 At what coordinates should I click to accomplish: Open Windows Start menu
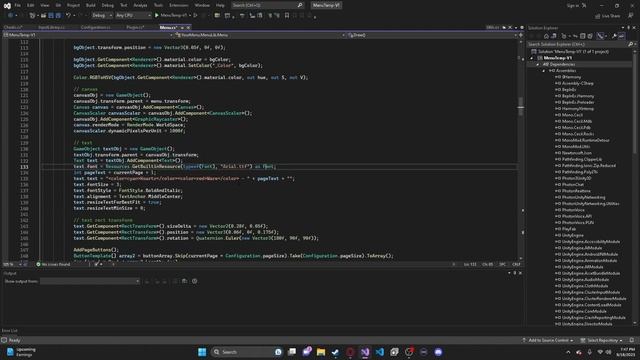[202, 352]
